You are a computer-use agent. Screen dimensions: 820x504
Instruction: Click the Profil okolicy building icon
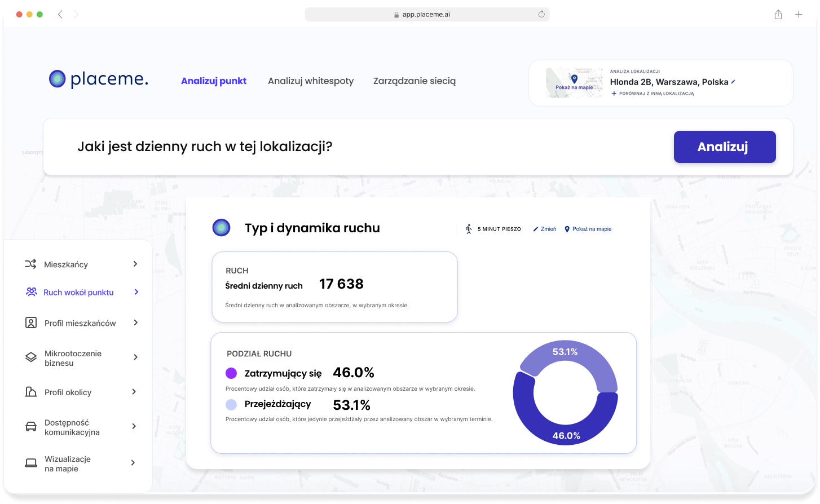[x=31, y=392]
